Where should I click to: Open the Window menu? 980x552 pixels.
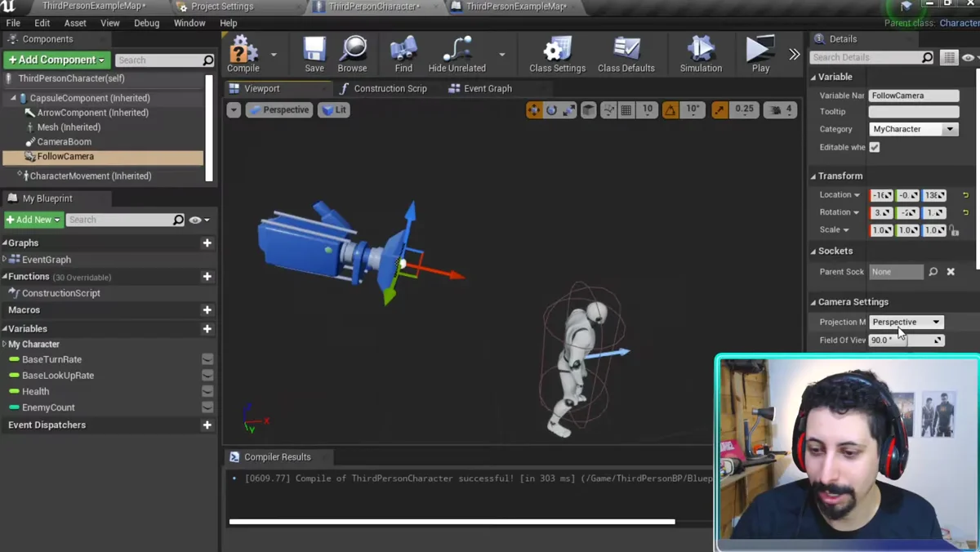(189, 23)
